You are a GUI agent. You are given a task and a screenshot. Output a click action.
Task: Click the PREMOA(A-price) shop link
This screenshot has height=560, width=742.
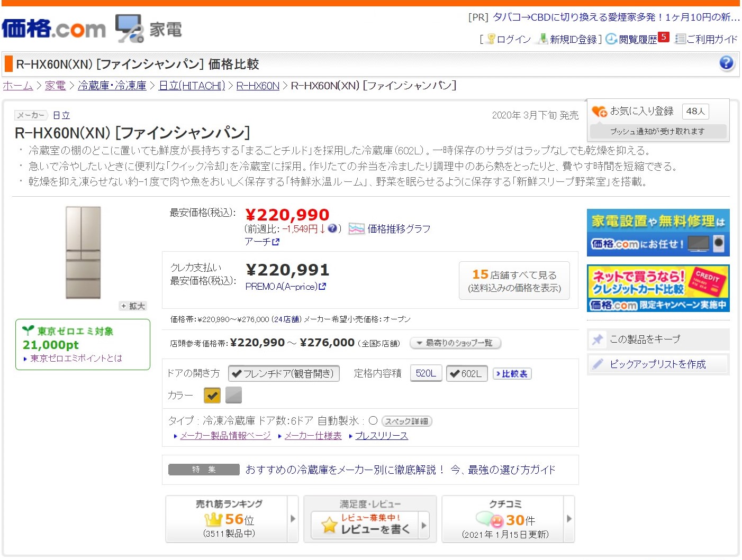tap(282, 286)
